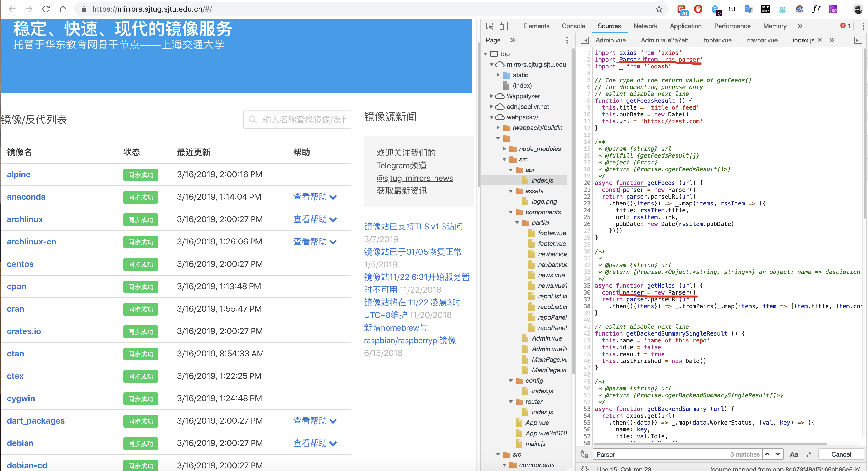868x471 pixels.
Task: Open the Console tab
Action: [x=573, y=26]
